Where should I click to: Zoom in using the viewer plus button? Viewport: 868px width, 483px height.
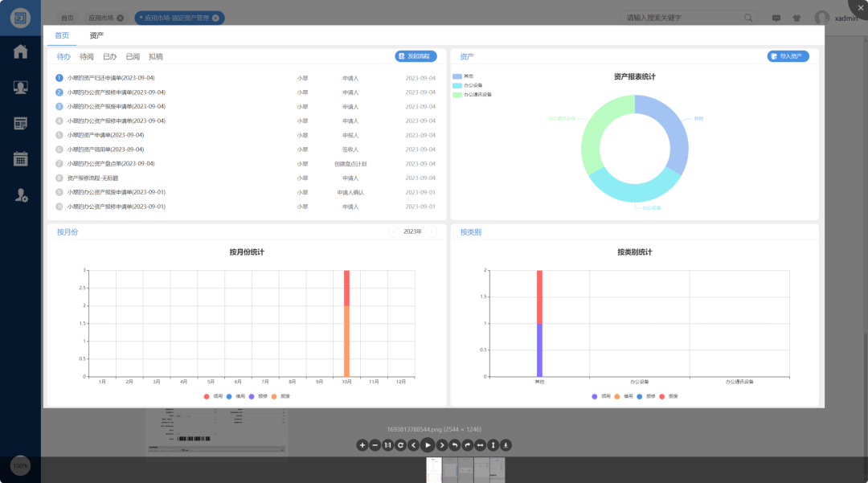pyautogui.click(x=362, y=444)
